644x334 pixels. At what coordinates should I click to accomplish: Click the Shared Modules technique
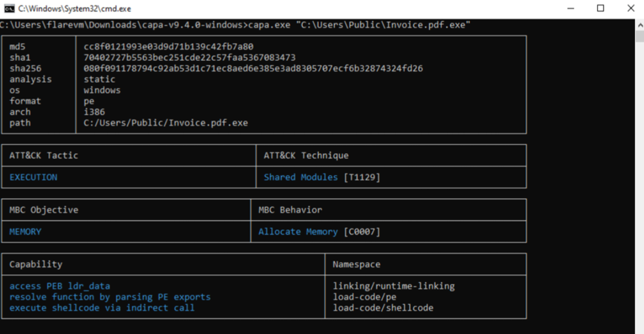(x=301, y=177)
